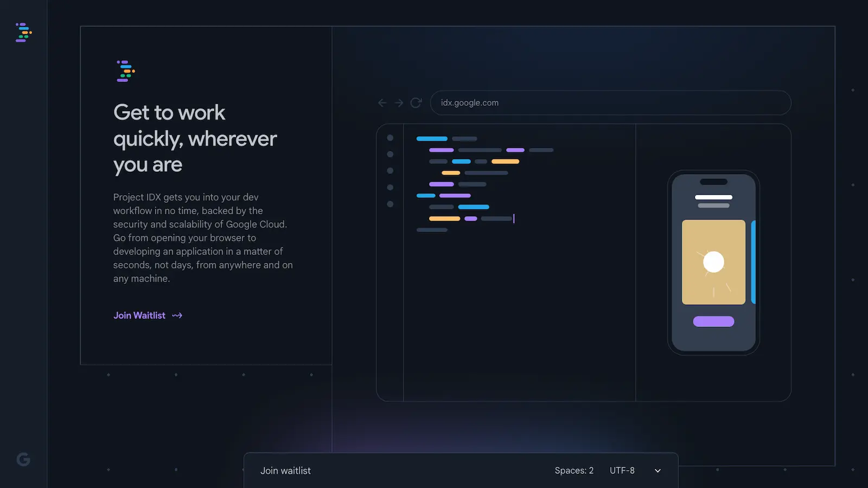868x488 pixels.
Task: Click the Project IDX logo above the headline
Action: pos(126,71)
